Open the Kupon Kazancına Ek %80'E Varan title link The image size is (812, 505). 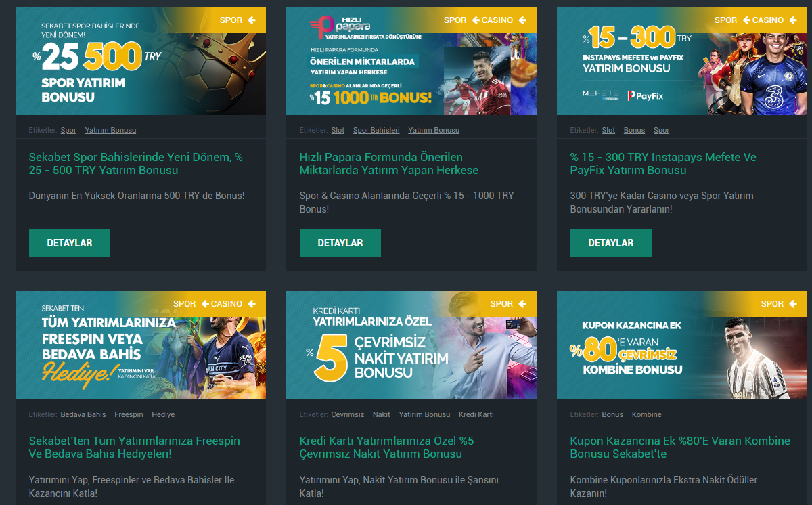pos(680,447)
